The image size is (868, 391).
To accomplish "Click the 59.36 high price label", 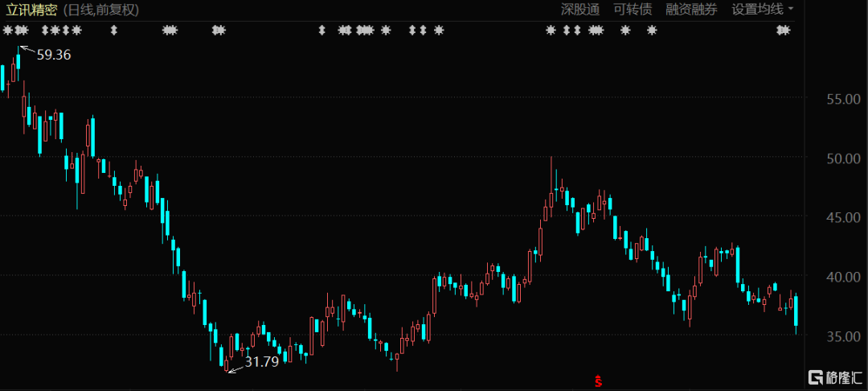I will click(x=54, y=55).
